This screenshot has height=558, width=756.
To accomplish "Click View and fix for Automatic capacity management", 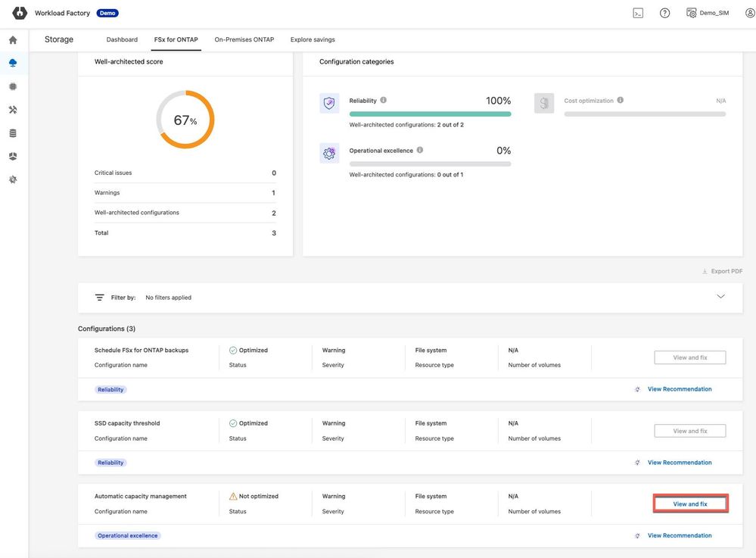I will (690, 504).
